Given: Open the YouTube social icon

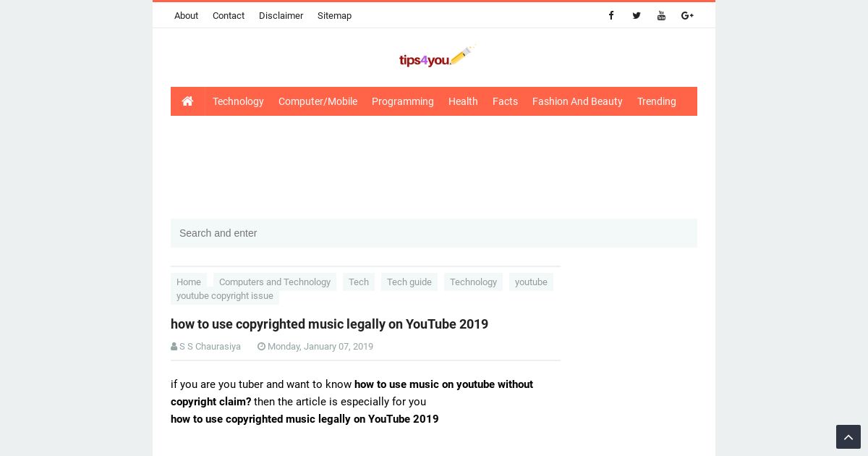Looking at the screenshot, I should [x=661, y=15].
